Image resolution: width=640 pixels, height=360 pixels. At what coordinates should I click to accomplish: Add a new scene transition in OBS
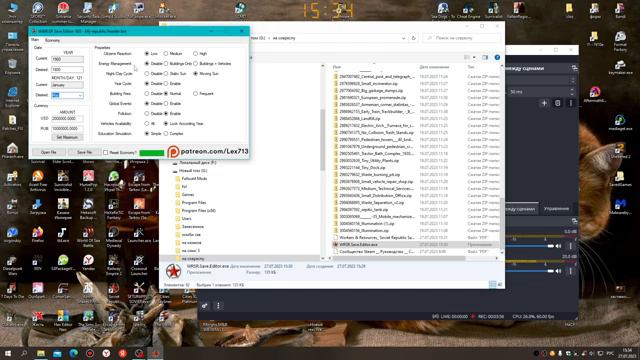click(x=544, y=103)
